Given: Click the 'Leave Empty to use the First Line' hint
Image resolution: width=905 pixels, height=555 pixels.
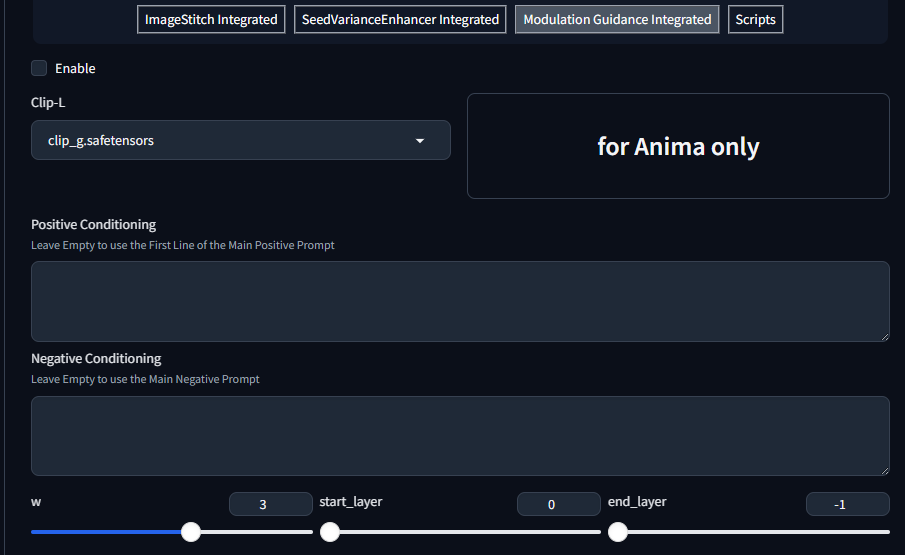Looking at the screenshot, I should [x=183, y=245].
